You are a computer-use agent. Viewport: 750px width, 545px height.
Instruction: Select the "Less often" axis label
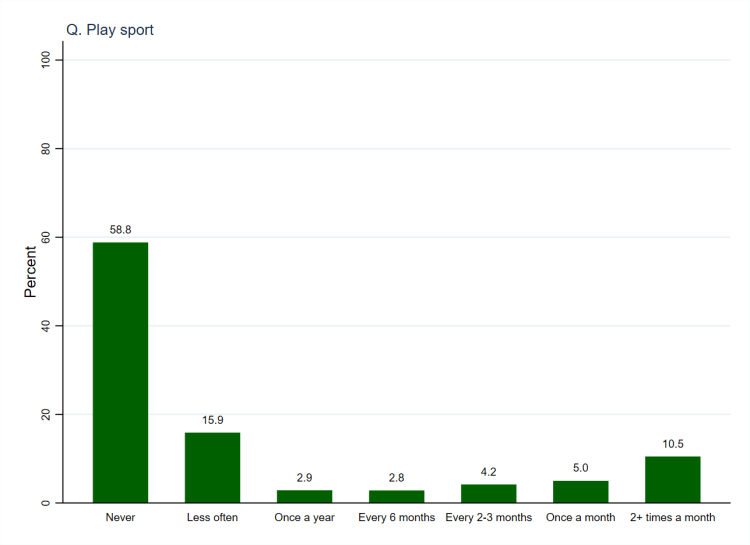point(212,518)
